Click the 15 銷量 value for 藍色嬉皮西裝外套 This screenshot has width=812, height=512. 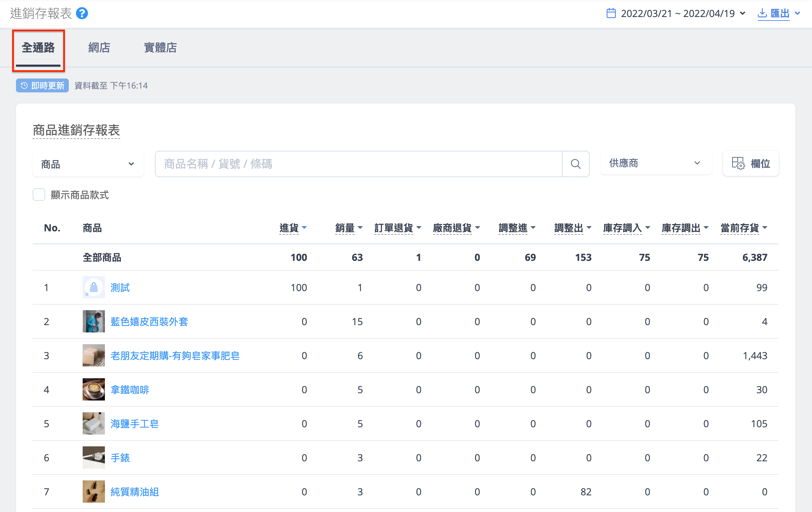tap(357, 322)
